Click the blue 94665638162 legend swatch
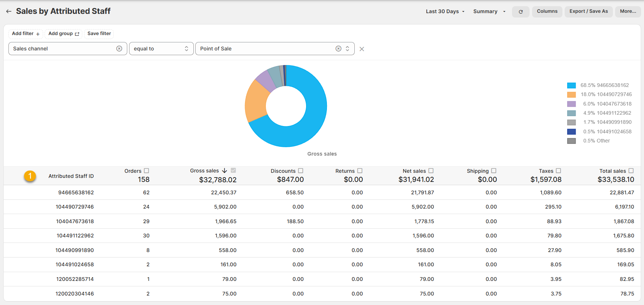Image resolution: width=644 pixels, height=305 pixels. [571, 85]
